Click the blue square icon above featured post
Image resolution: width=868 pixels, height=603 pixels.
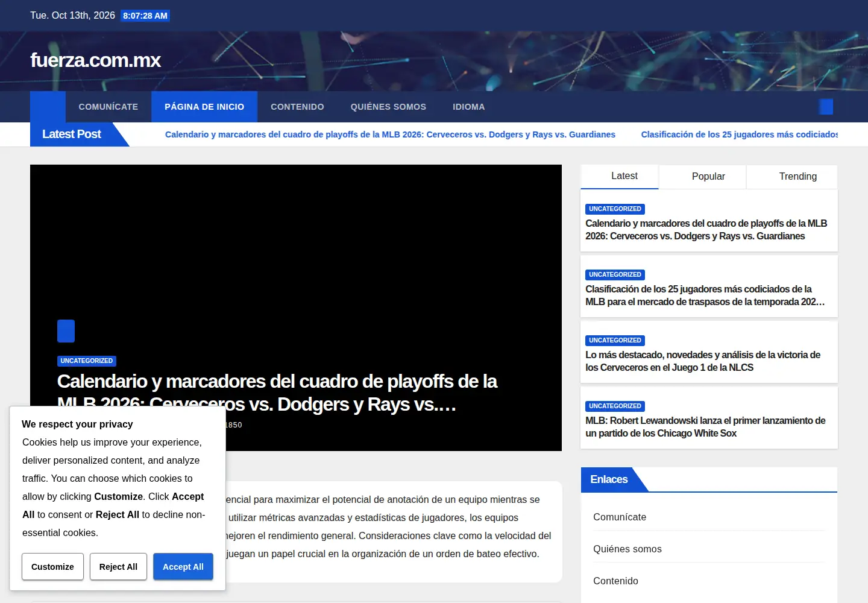coord(66,331)
